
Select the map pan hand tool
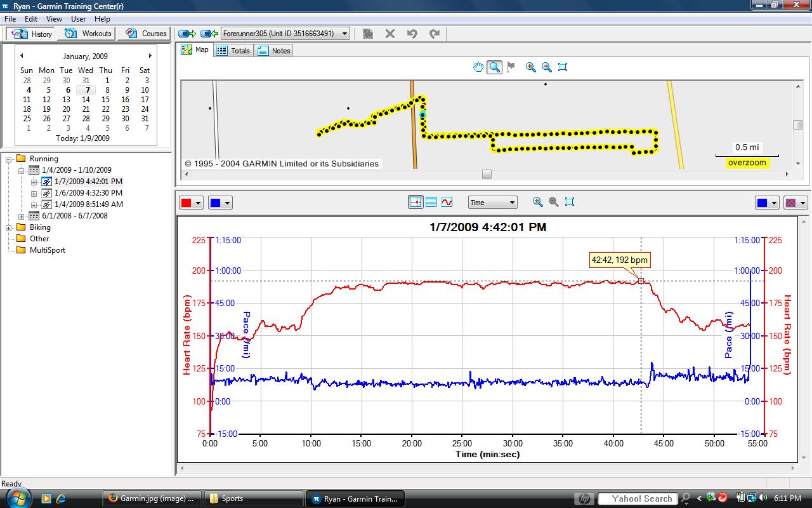478,67
